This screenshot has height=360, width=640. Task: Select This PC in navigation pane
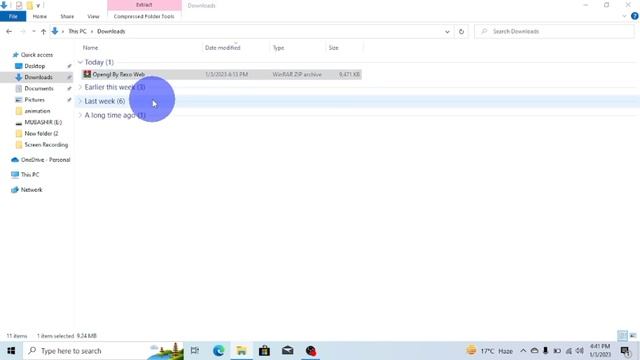(30, 175)
